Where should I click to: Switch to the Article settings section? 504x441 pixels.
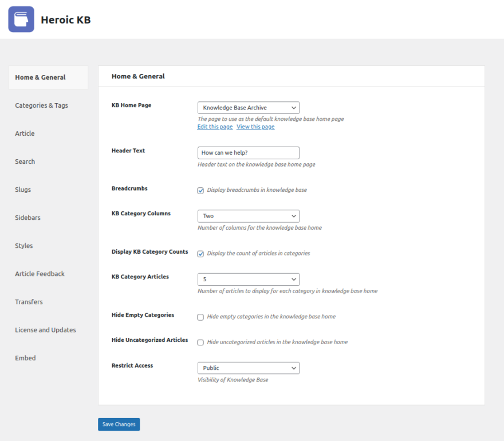tap(25, 133)
